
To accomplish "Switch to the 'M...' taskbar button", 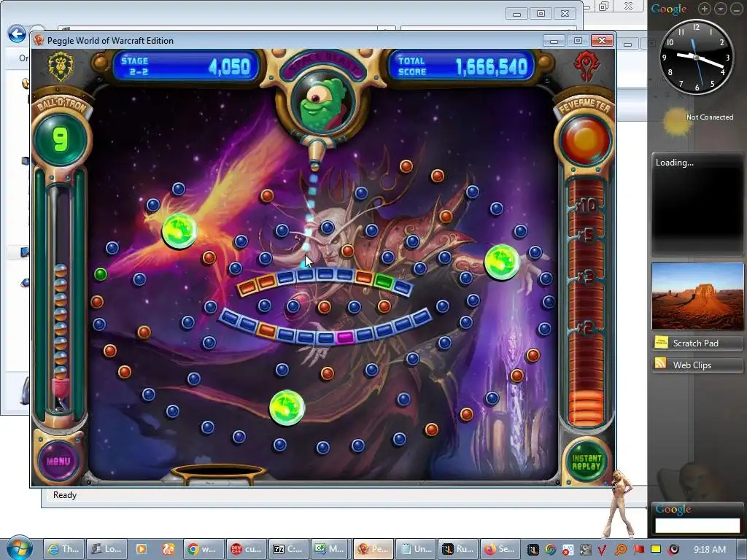I will click(330, 549).
